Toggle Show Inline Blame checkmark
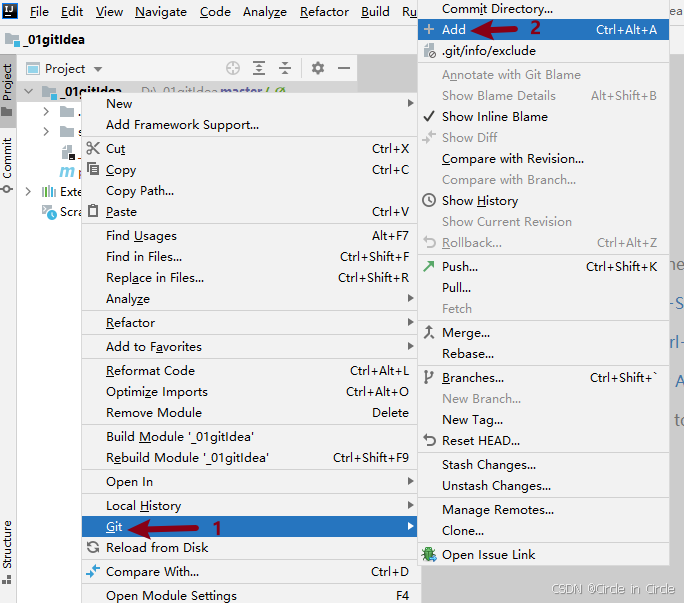684x603 pixels. click(x=429, y=117)
